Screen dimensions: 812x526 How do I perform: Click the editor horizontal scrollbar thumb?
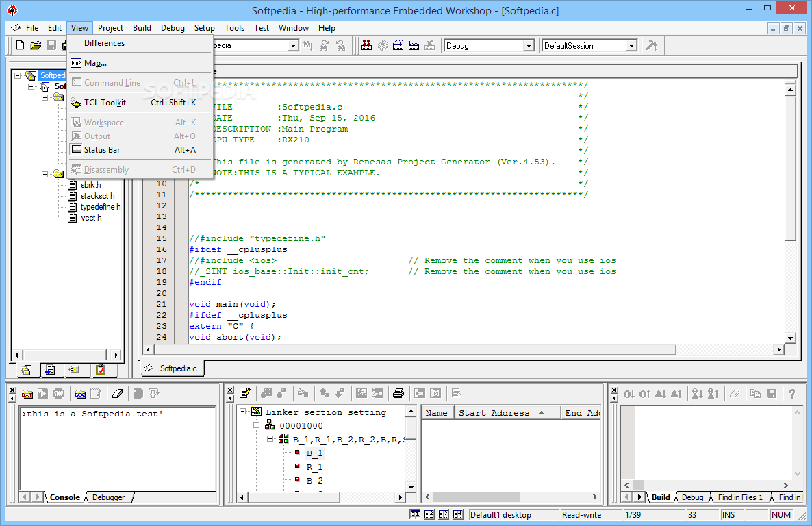[415, 350]
